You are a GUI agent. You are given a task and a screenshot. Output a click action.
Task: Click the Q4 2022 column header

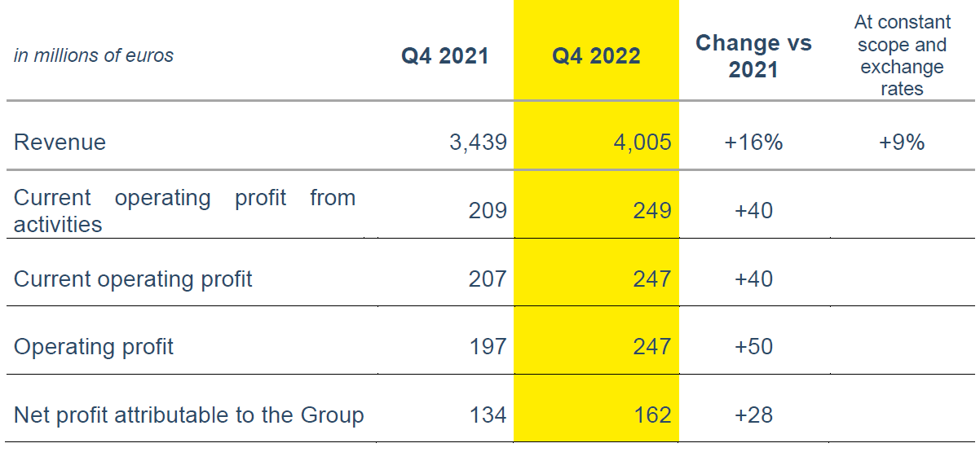tap(596, 56)
